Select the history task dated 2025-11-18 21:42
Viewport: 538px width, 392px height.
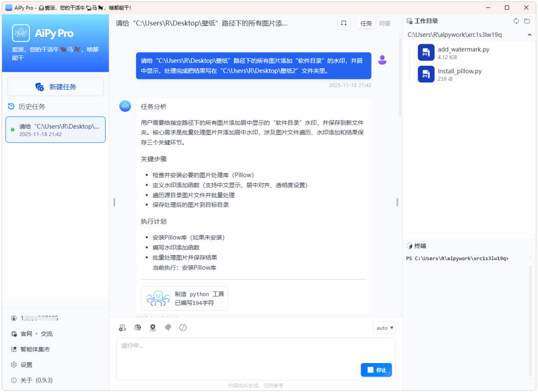tap(55, 130)
